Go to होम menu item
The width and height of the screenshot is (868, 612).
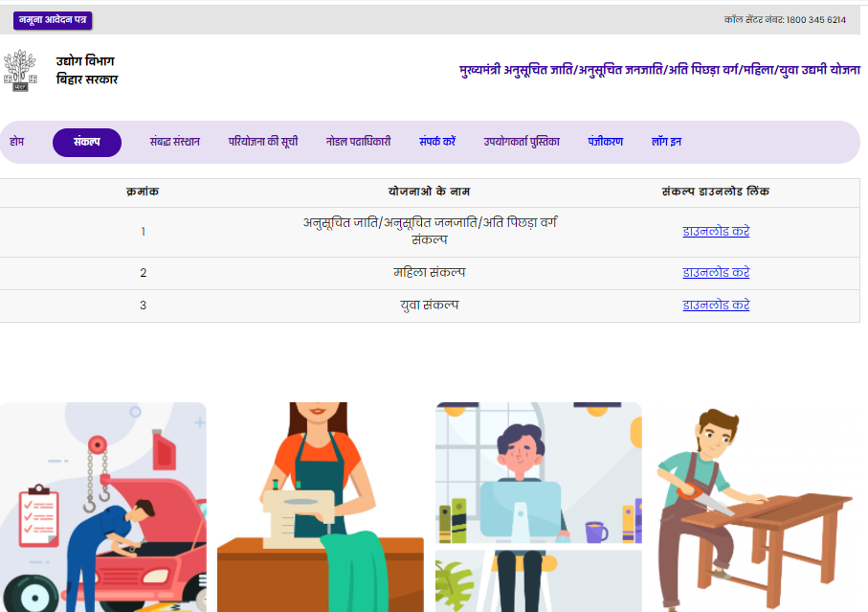tap(16, 142)
